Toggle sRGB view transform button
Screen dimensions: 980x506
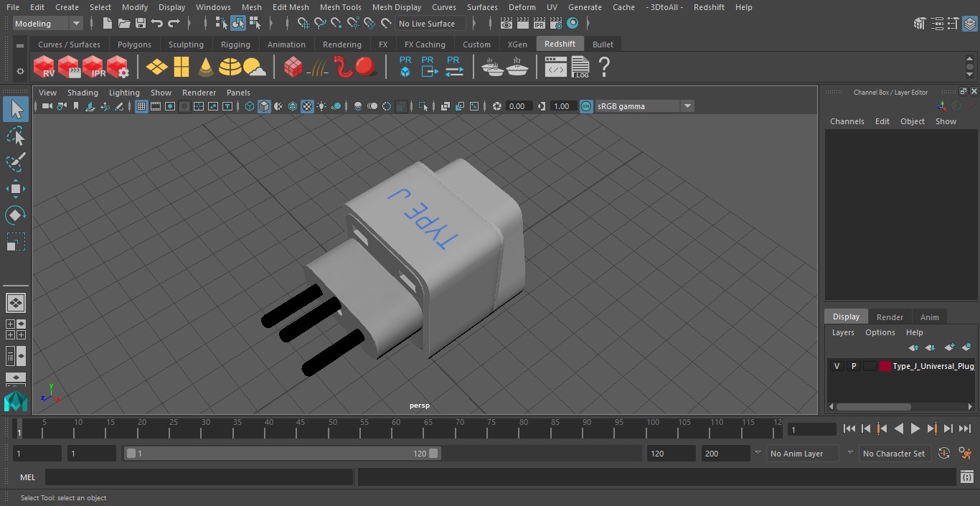coord(586,106)
